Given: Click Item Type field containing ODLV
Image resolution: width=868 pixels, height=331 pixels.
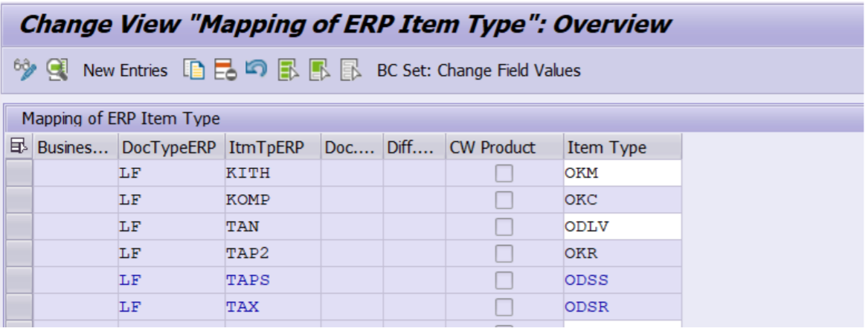Looking at the screenshot, I should [x=622, y=227].
